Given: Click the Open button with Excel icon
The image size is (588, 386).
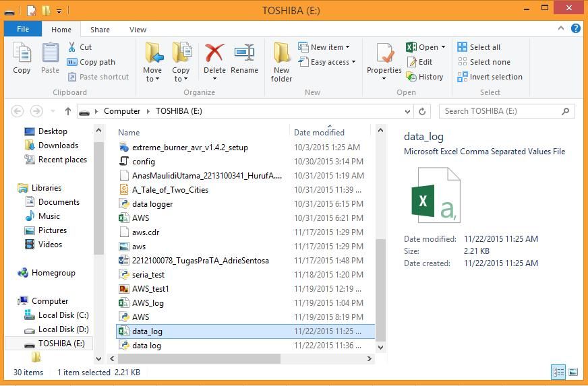Looking at the screenshot, I should click(422, 47).
